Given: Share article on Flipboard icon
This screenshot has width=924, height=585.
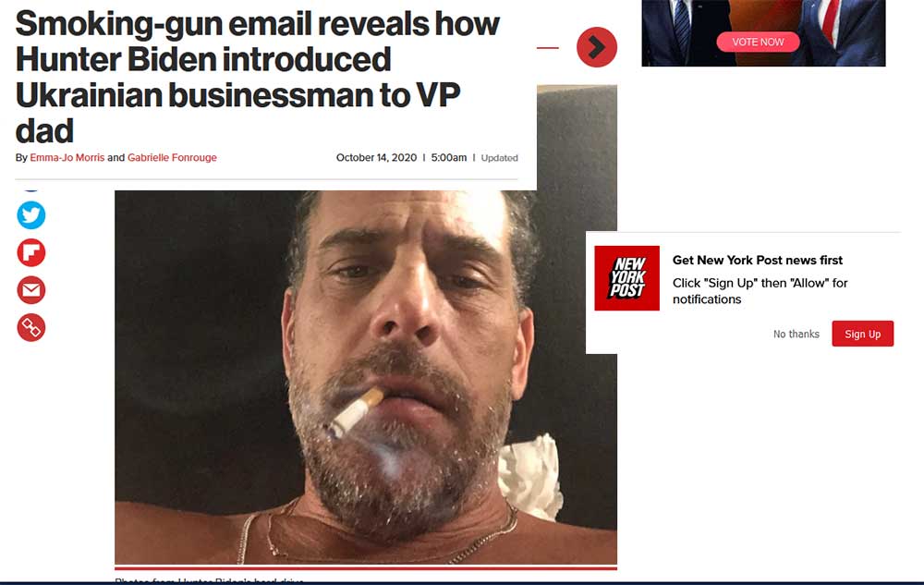Looking at the screenshot, I should (x=31, y=252).
